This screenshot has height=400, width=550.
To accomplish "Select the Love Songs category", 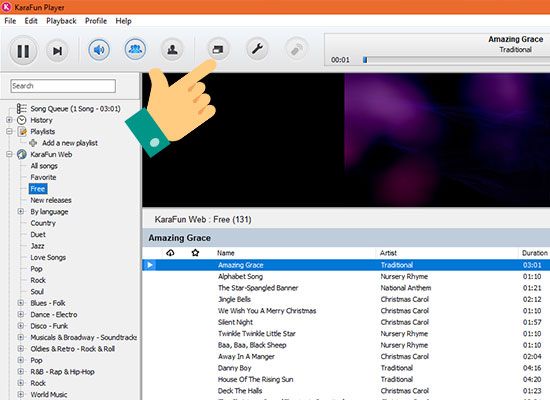I will click(48, 258).
